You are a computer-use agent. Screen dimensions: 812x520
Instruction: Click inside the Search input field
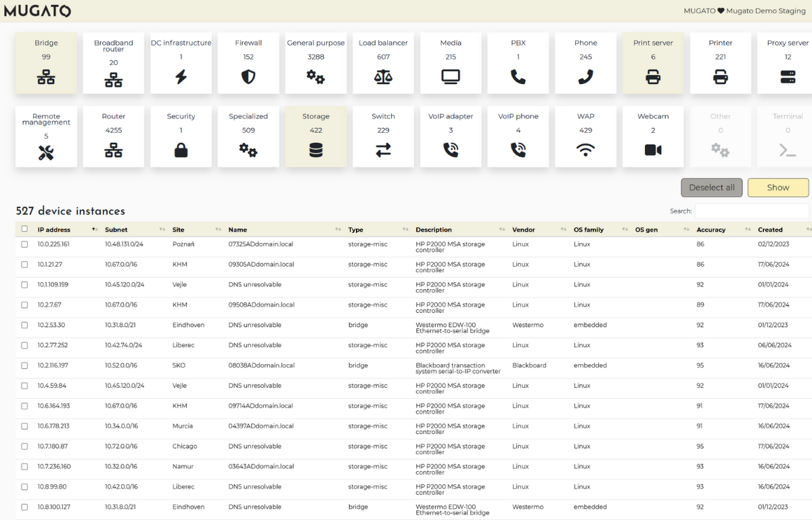(x=751, y=211)
